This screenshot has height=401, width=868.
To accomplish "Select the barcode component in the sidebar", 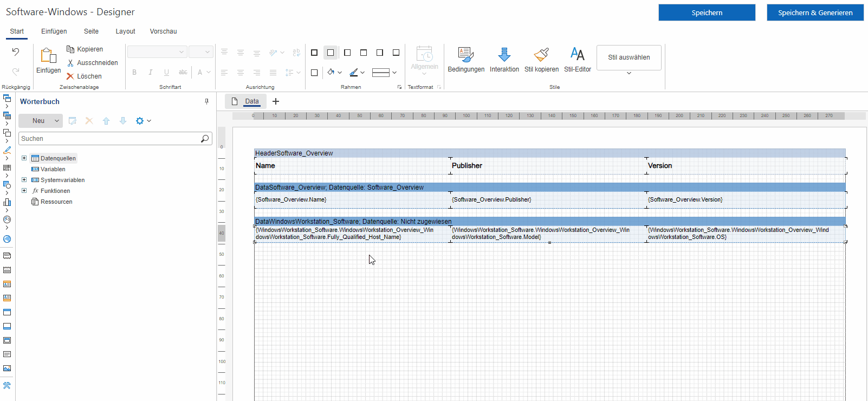I will (7, 168).
